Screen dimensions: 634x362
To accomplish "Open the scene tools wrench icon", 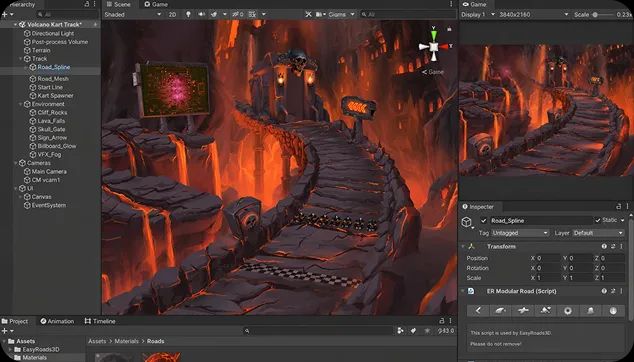I will [x=309, y=14].
